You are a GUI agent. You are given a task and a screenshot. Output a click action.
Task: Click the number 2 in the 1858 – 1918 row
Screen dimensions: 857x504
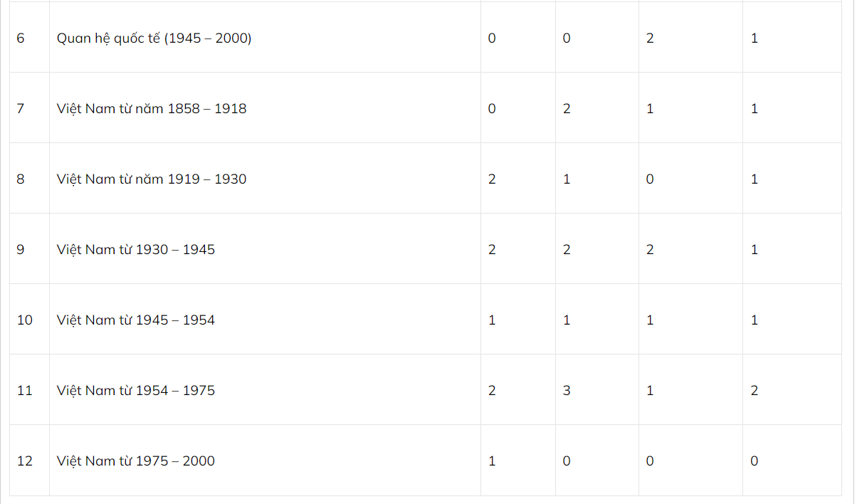[567, 109]
